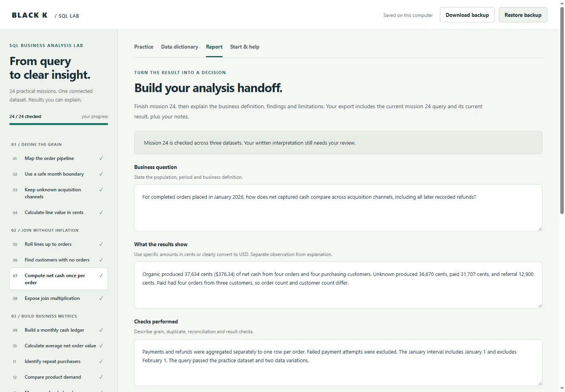Click checkmark beside Use a safe month boundary
The width and height of the screenshot is (565, 392).
tap(101, 174)
